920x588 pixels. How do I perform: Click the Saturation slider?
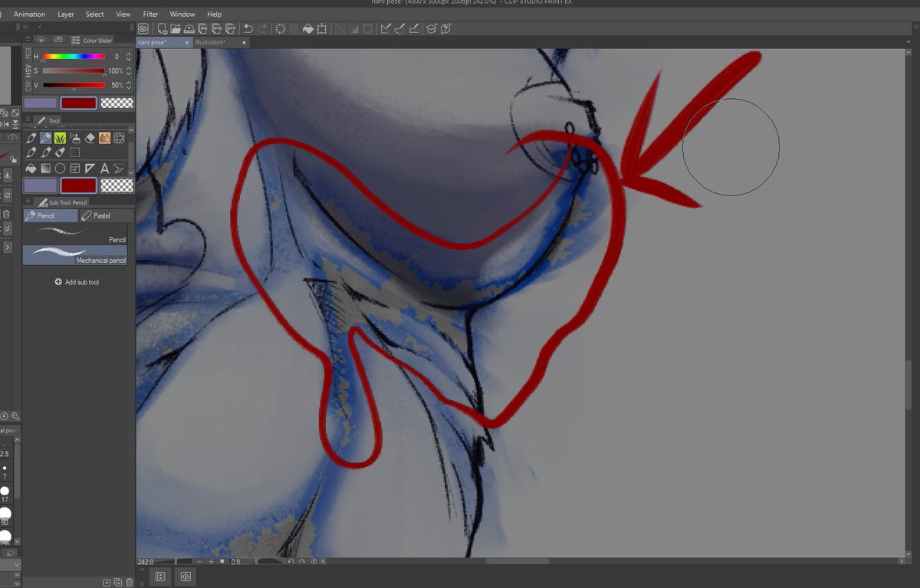pos(74,71)
